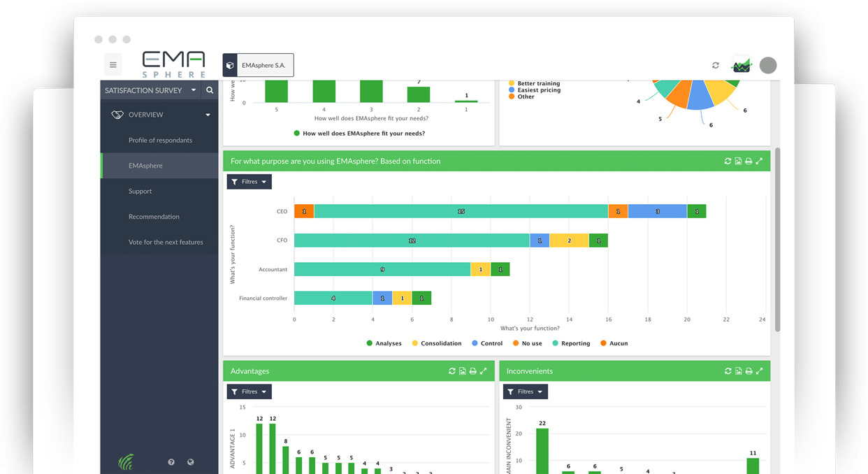Click the help question mark icon
This screenshot has height=474, width=868.
(x=171, y=462)
